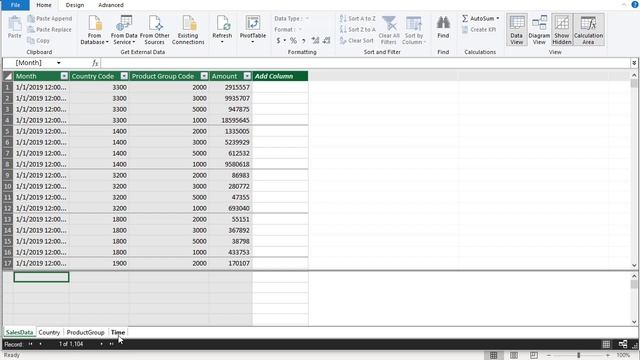Sort Z to A
The height and width of the screenshot is (360, 640).
358,29
